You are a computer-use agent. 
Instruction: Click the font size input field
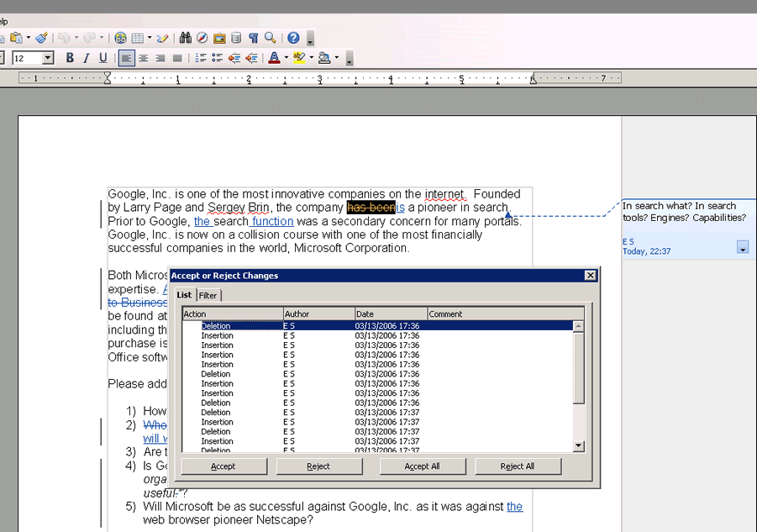point(27,59)
